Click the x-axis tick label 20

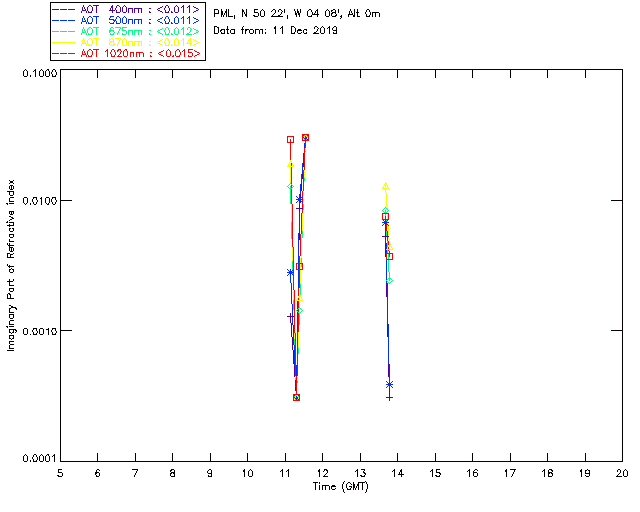(622, 473)
